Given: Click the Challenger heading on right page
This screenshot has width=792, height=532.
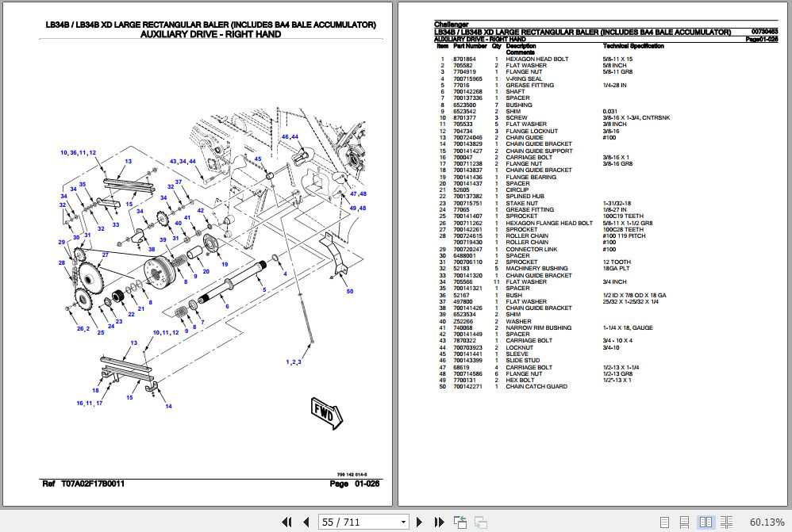Looking at the screenshot, I should point(452,25).
